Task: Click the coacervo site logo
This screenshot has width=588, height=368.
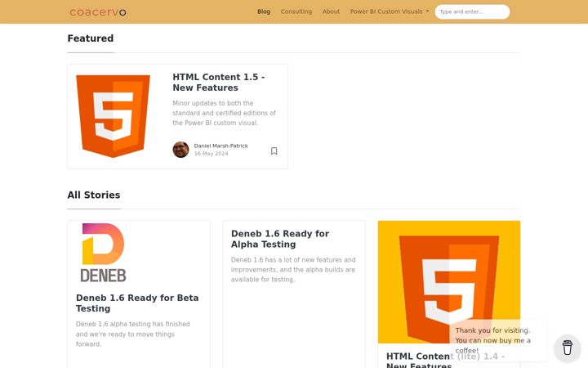Action: [x=98, y=12]
